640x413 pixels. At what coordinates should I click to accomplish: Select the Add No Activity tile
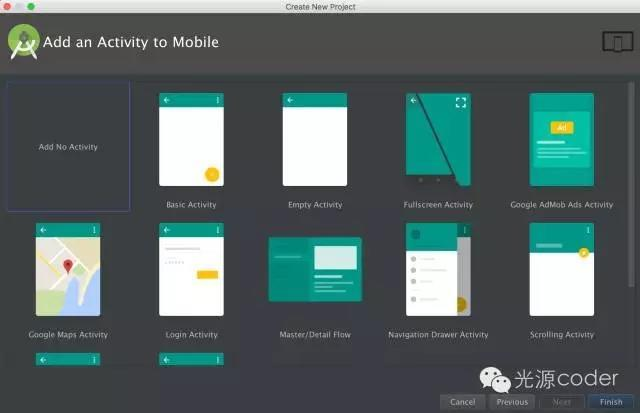[69, 146]
